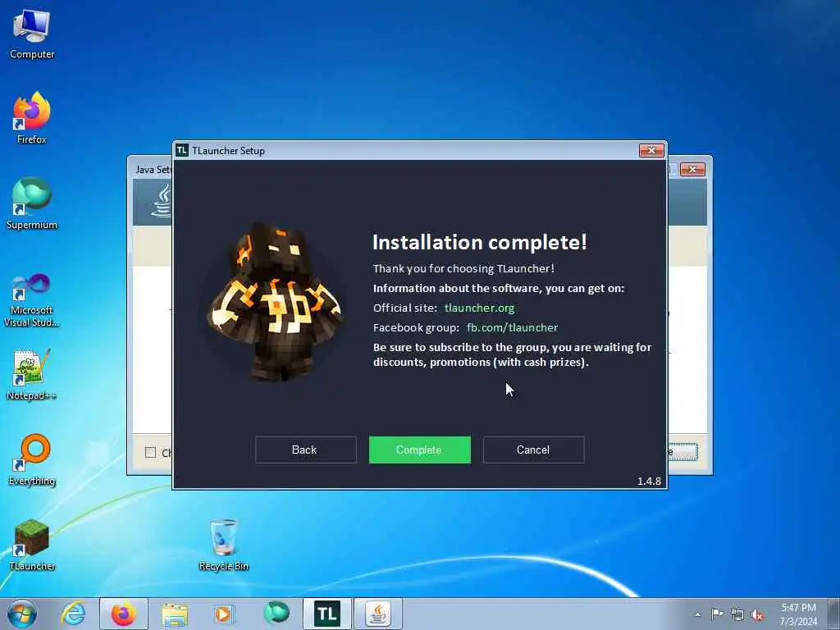Select the Notepad++ desktop shortcut
The image size is (840, 630).
coord(32,374)
